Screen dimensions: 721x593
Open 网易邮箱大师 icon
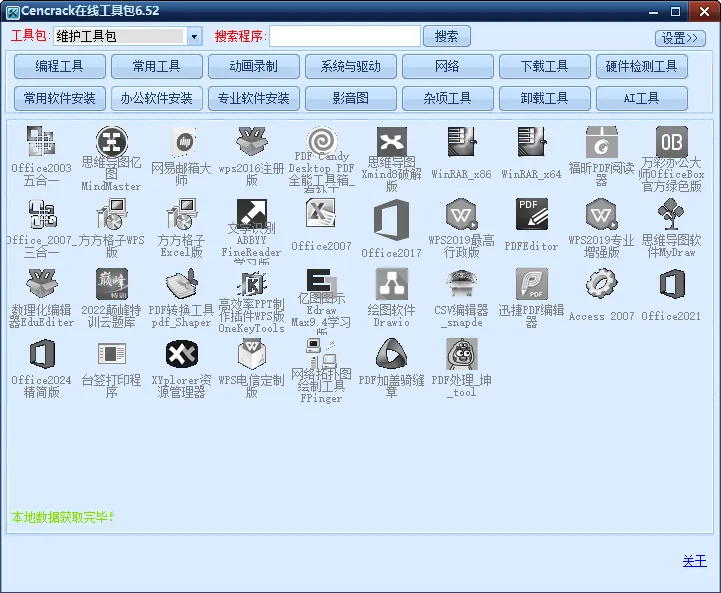pyautogui.click(x=181, y=141)
